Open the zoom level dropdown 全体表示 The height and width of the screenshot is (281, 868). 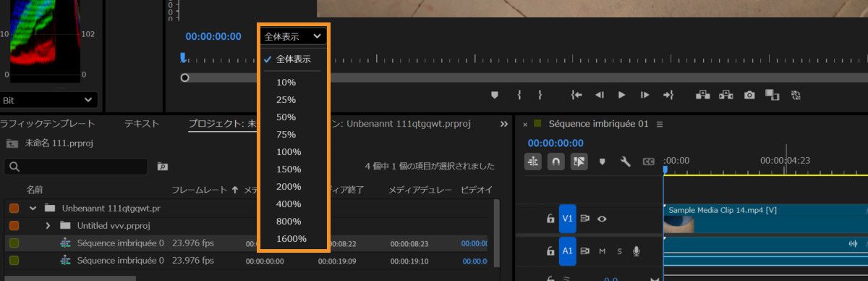point(293,36)
